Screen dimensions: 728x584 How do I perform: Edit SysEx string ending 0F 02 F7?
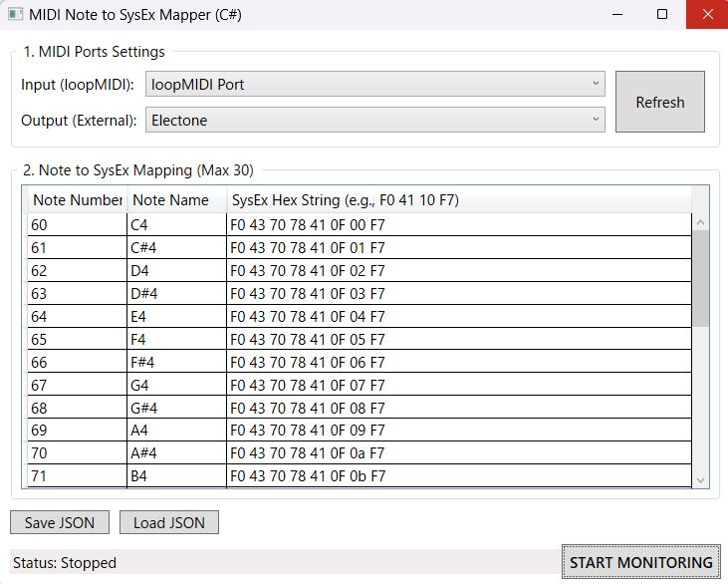(459, 270)
